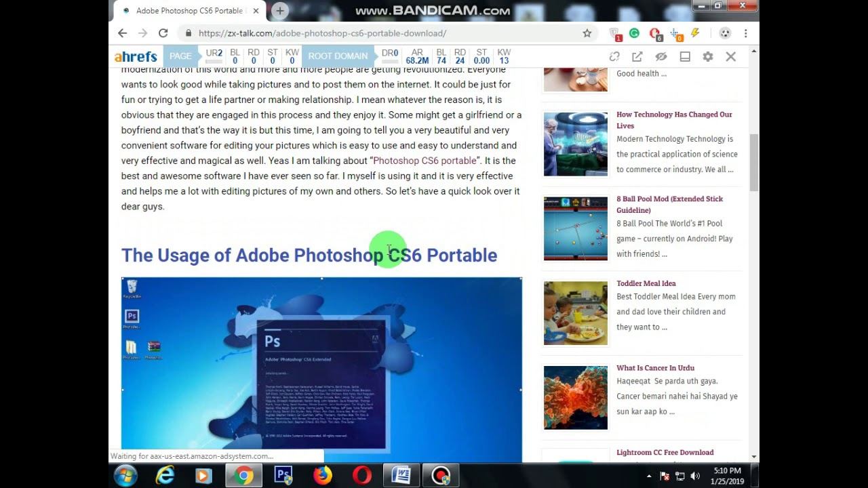
Task: Click the root domain BL 74 value
Action: tap(441, 56)
